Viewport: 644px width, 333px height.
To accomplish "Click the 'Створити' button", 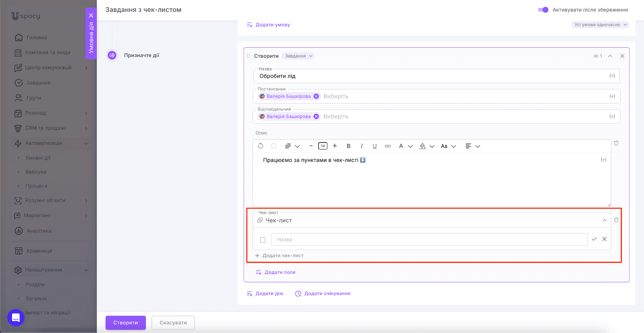I will coord(125,323).
